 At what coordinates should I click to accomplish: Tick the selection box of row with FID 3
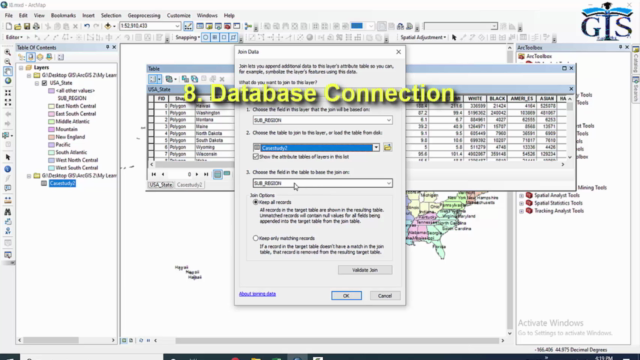(x=151, y=127)
